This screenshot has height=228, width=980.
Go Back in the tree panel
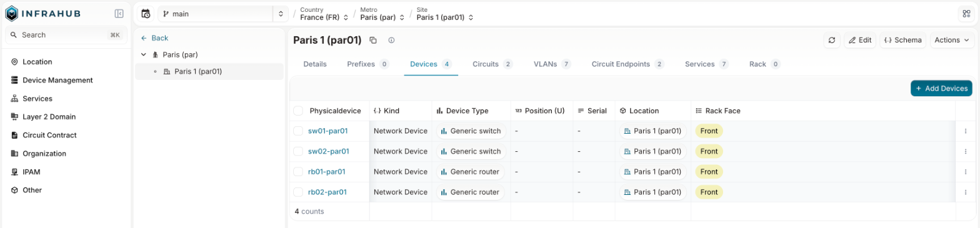pos(154,38)
